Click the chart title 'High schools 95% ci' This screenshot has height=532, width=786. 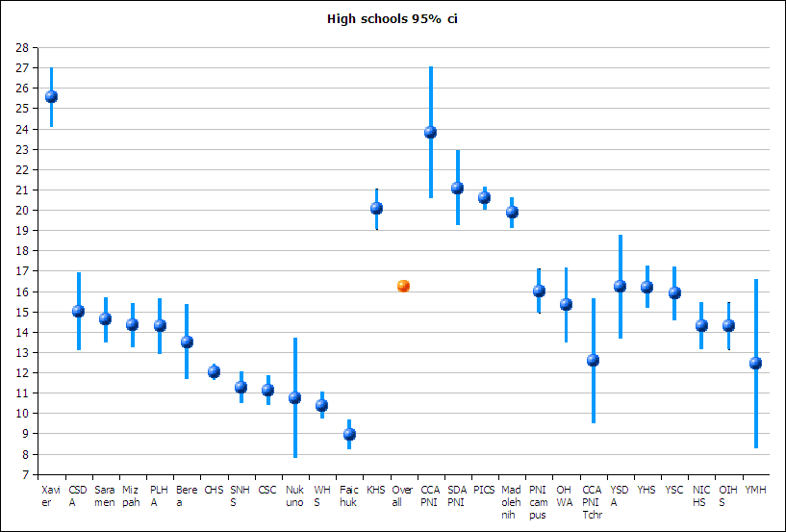pos(392,19)
